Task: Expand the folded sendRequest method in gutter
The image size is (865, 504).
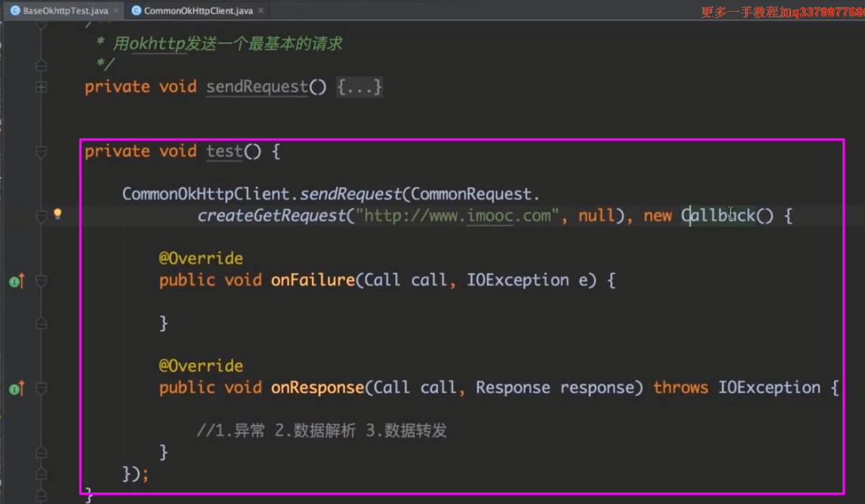Action: click(x=41, y=87)
